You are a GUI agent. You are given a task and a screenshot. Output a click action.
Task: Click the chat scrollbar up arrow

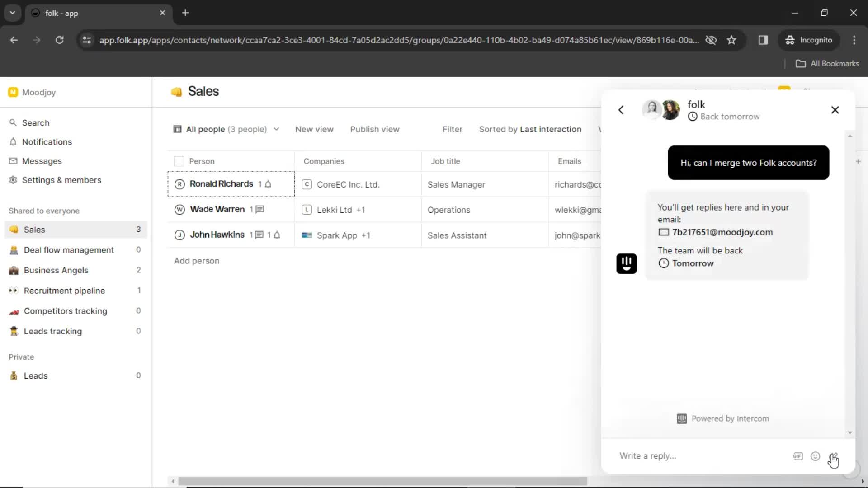coord(850,136)
